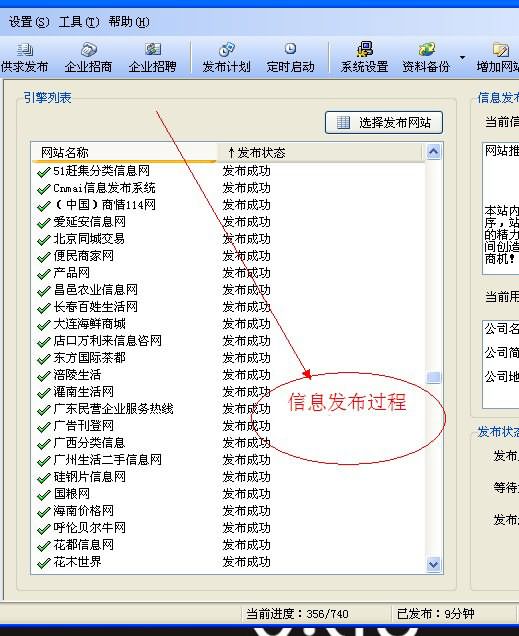
Task: Open the 帮助(H) menu
Action: tap(129, 21)
